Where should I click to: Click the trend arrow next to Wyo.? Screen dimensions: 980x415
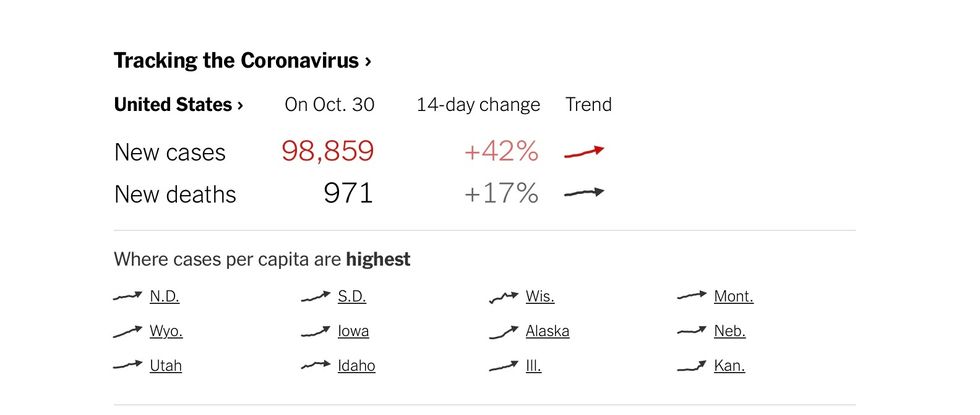click(x=128, y=332)
